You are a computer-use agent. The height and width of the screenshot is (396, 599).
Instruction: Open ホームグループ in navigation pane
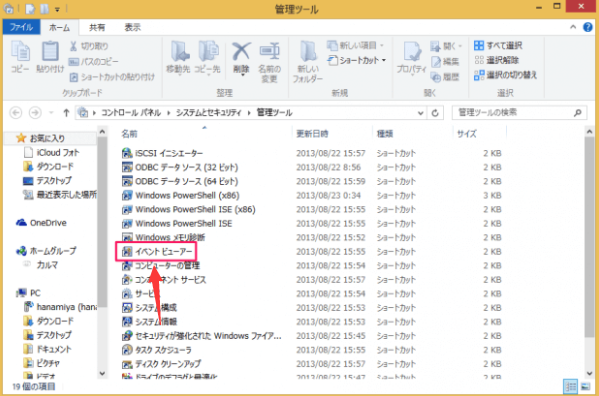pos(46,251)
